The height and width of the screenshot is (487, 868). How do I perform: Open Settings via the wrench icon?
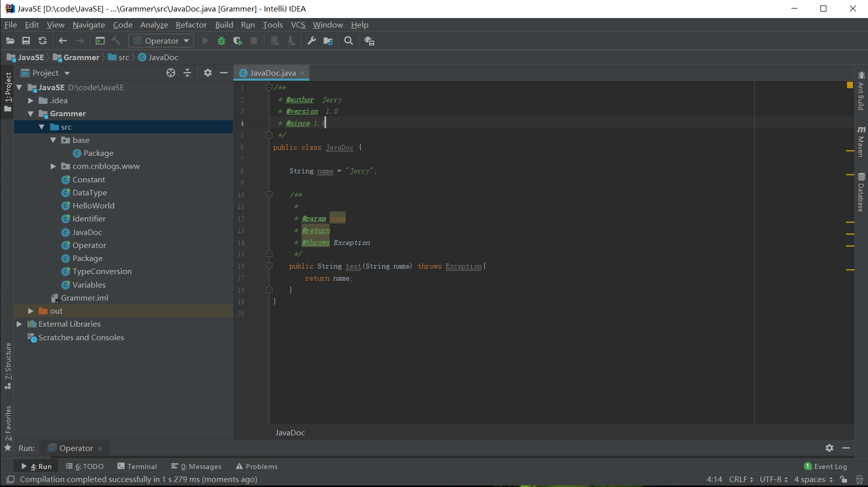pos(312,41)
